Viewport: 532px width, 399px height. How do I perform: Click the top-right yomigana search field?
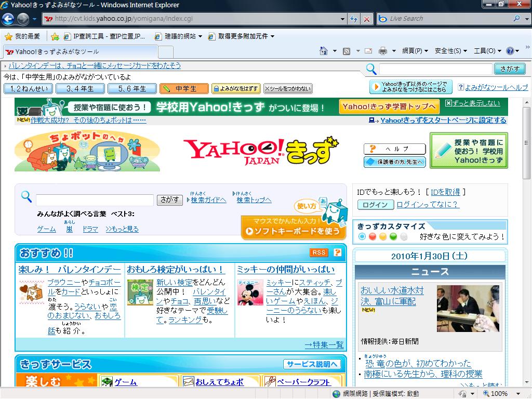[x=436, y=69]
